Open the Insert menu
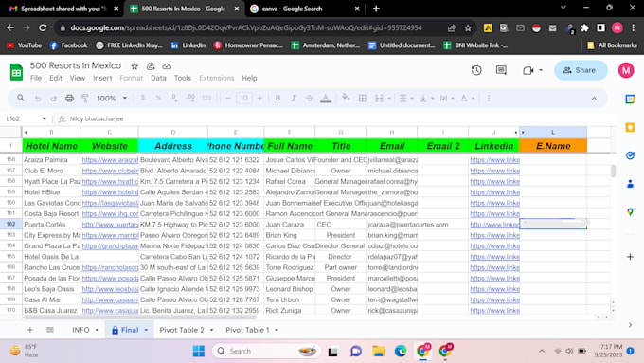The width and height of the screenshot is (644, 363). coord(102,78)
